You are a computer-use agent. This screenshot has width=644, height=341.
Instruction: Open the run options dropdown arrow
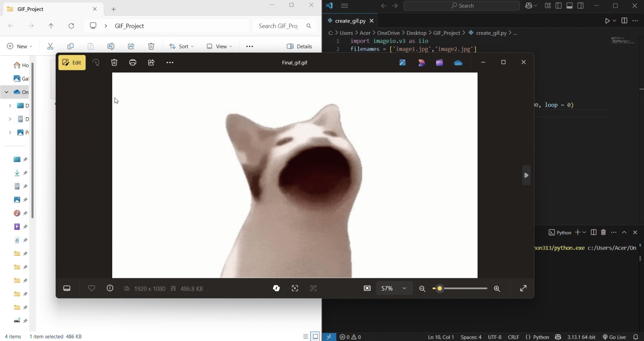click(614, 21)
